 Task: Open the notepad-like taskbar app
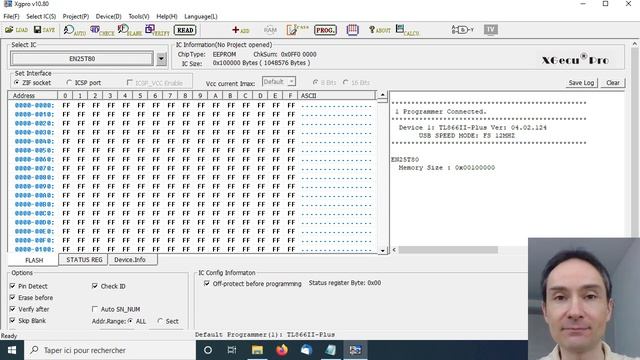(x=331, y=350)
